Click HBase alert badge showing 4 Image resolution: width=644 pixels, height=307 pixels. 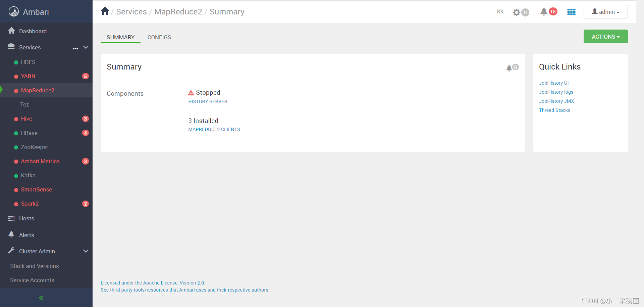[x=86, y=133]
